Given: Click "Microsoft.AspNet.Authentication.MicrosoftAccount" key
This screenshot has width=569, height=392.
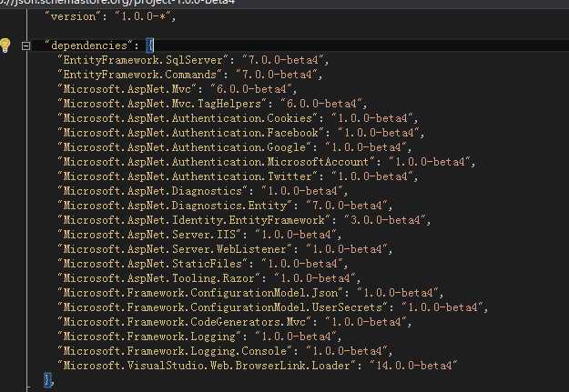Looking at the screenshot, I should [x=217, y=162].
